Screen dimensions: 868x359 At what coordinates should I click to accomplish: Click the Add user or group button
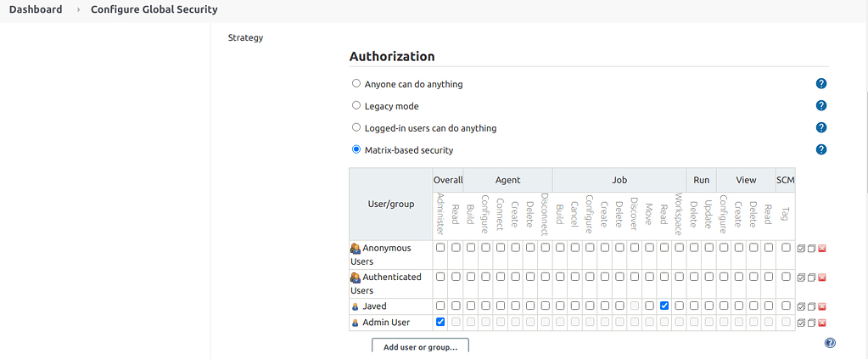[420, 346]
